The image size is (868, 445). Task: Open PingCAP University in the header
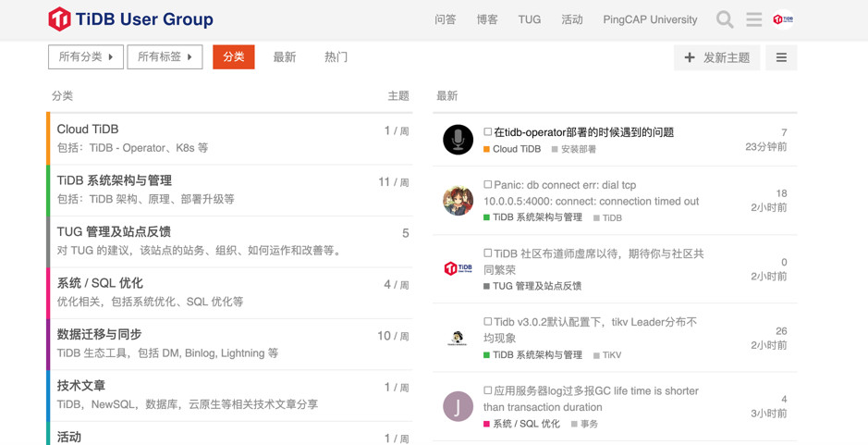pos(650,19)
